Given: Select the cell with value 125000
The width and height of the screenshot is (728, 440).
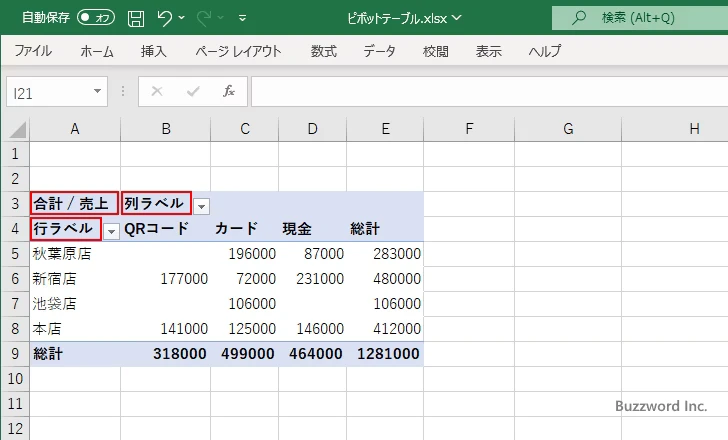Looking at the screenshot, I should pyautogui.click(x=245, y=329).
